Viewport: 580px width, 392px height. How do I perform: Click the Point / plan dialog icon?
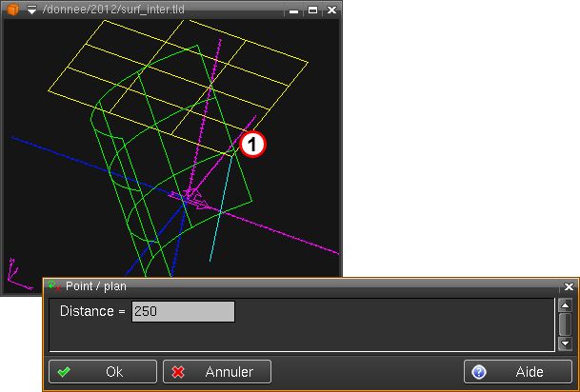coord(54,285)
